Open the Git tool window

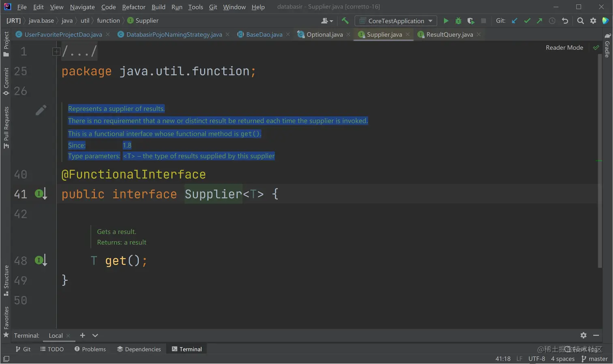[x=23, y=349]
